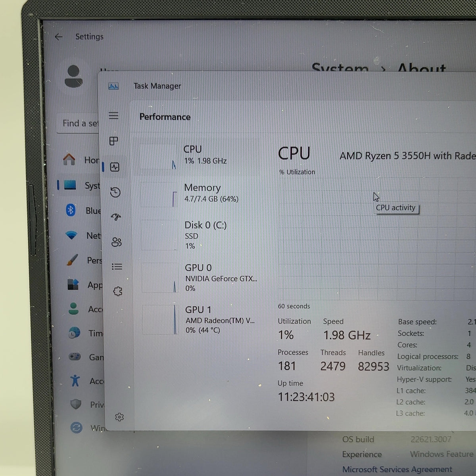Click the OS build number 22621.3007
The height and width of the screenshot is (476, 476).
tap(431, 439)
